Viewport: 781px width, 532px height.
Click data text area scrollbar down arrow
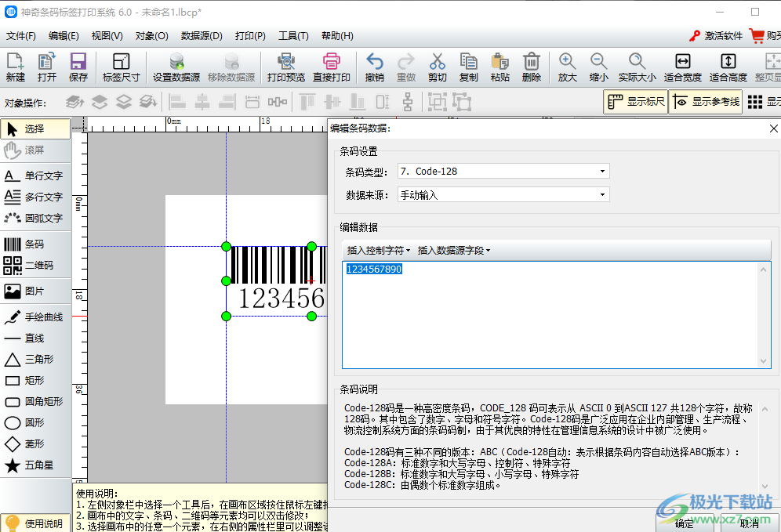[x=763, y=361]
